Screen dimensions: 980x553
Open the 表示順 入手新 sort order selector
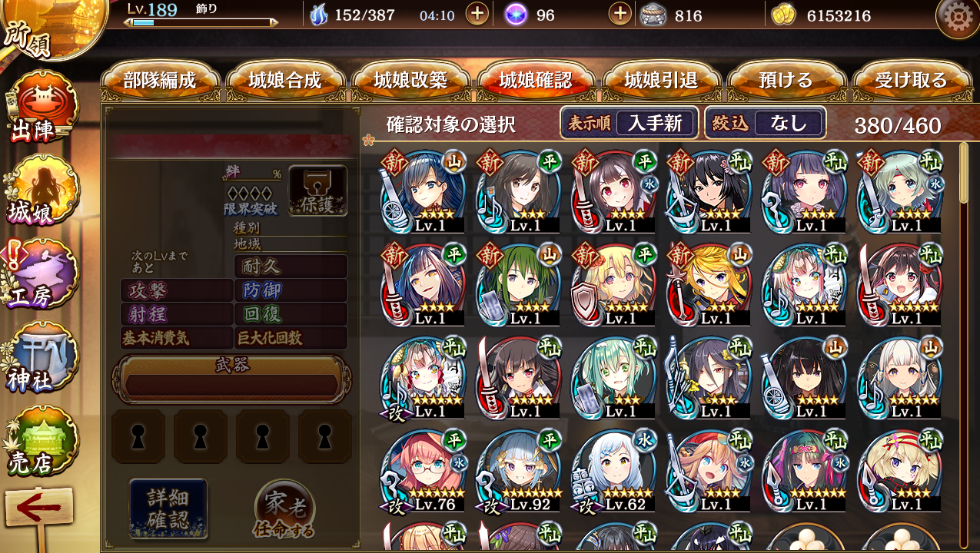(x=629, y=122)
